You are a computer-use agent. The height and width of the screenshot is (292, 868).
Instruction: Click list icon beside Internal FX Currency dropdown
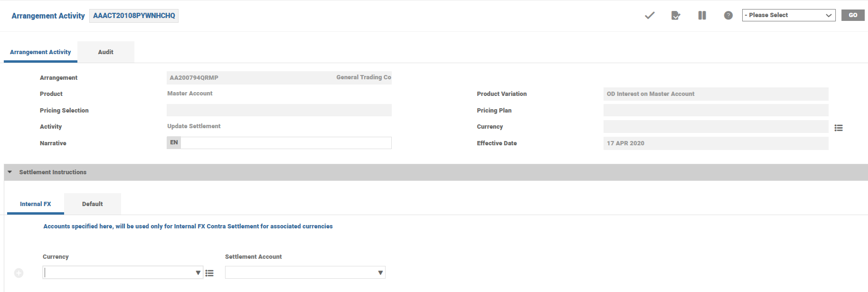209,273
